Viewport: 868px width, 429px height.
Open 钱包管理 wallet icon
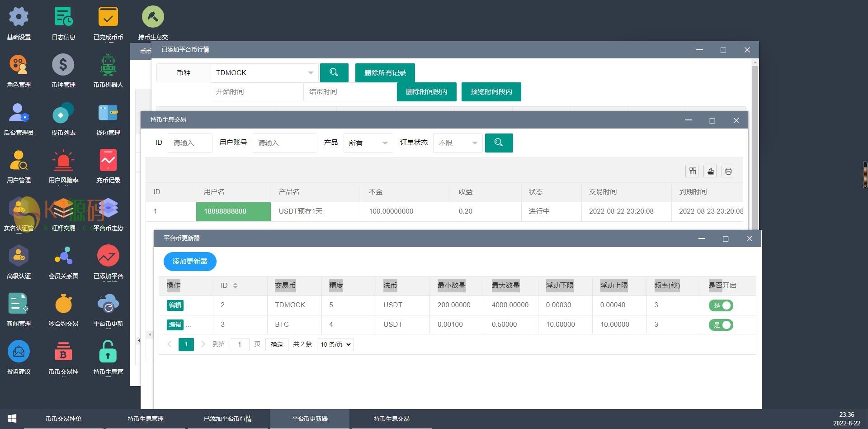[x=108, y=113]
